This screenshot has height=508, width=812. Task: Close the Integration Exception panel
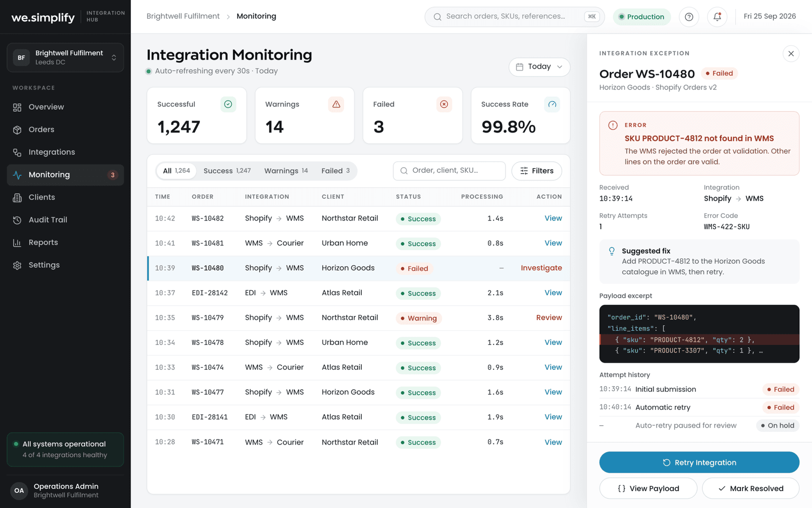(x=791, y=53)
